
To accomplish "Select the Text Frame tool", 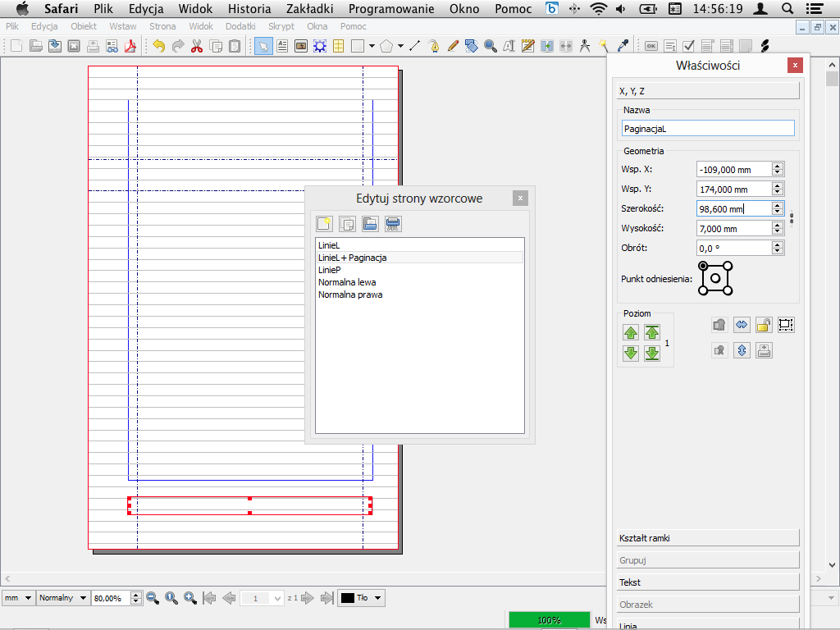I will [282, 46].
